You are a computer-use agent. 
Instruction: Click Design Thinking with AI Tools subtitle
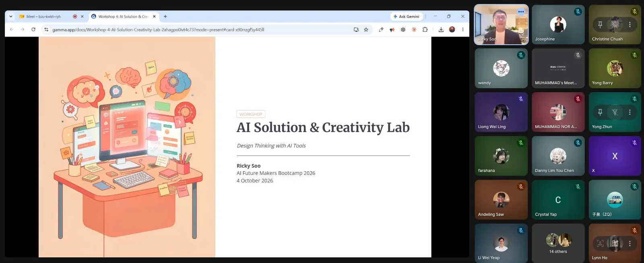271,146
